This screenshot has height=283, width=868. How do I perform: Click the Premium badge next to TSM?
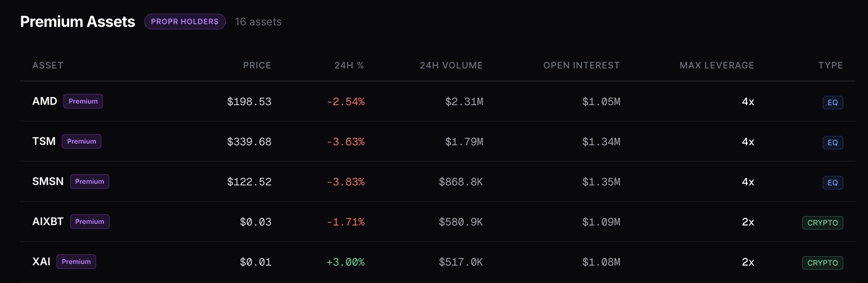coord(81,141)
